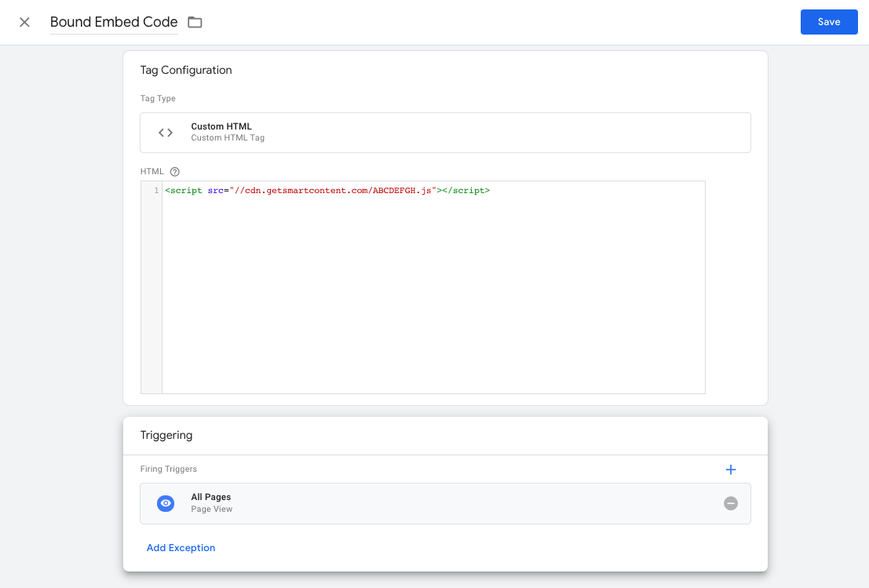Click inside the HTML code editor
This screenshot has height=588, width=869.
pos(433,287)
